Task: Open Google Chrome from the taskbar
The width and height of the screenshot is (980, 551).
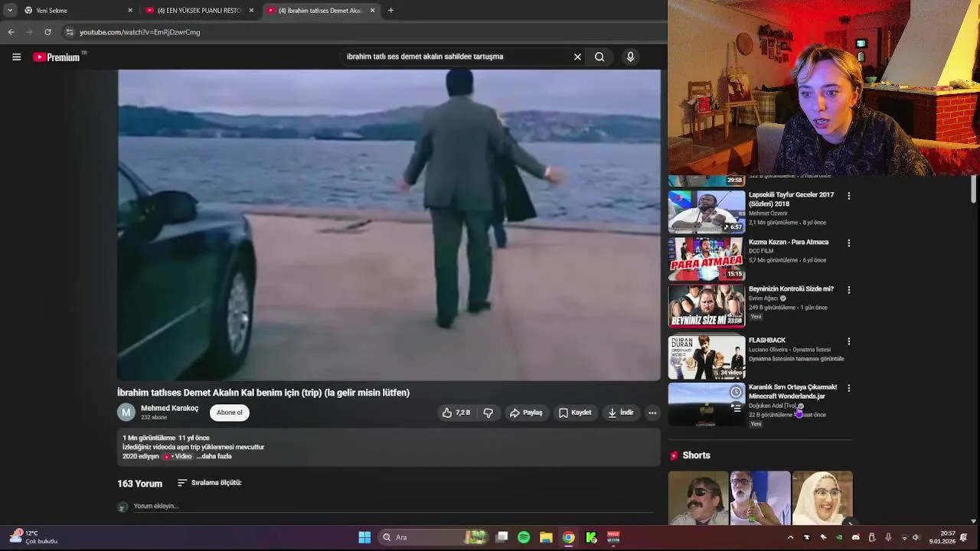Action: pyautogui.click(x=568, y=537)
